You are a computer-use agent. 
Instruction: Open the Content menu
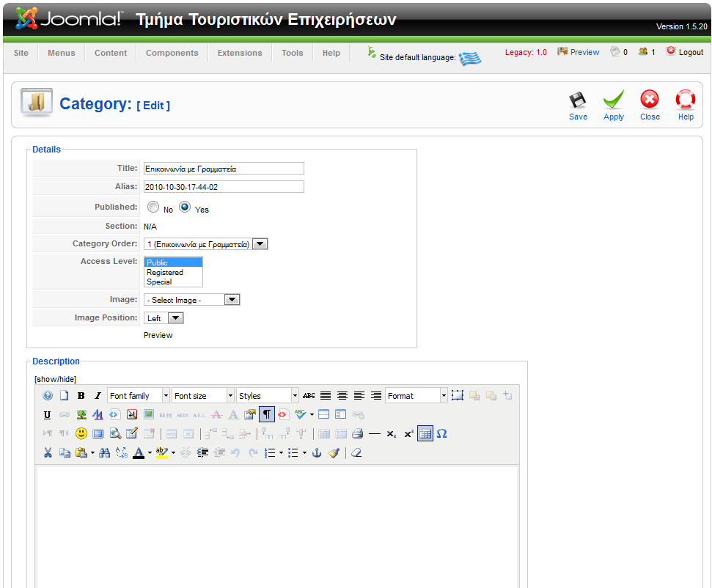[110, 53]
